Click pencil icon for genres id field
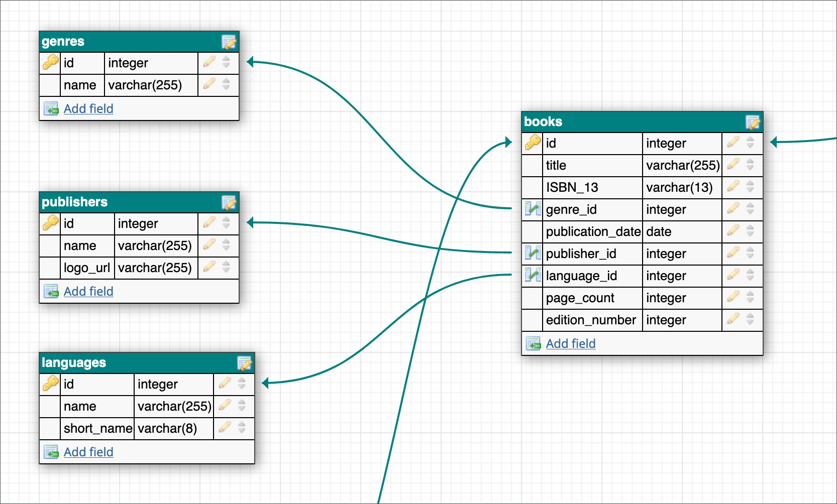837x504 pixels. point(210,62)
